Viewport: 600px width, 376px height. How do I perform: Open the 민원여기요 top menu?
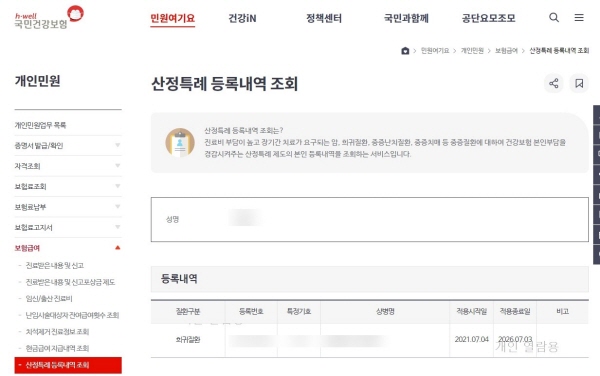click(173, 18)
